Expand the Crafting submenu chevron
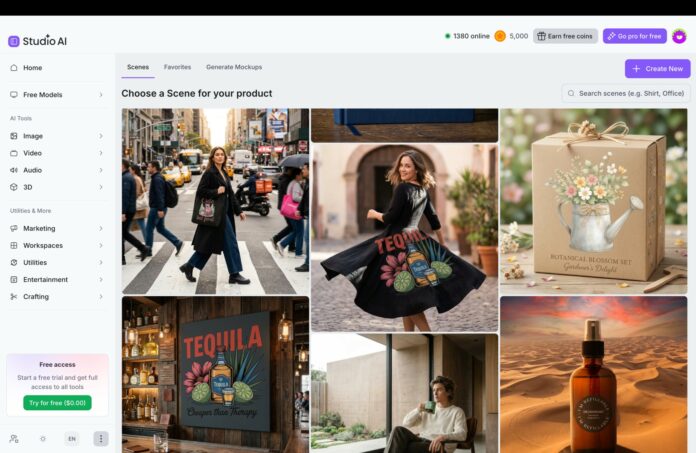Image resolution: width=696 pixels, height=453 pixels. tap(101, 296)
